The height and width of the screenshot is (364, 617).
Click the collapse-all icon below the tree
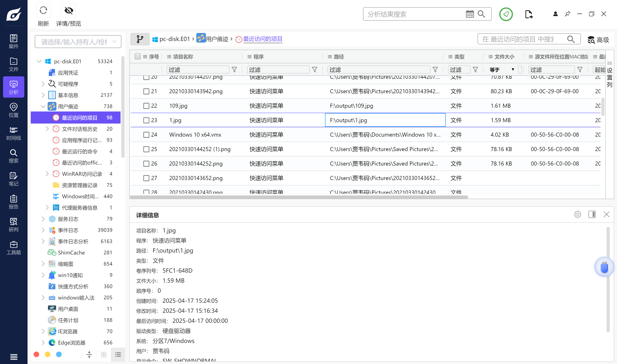[89, 354]
